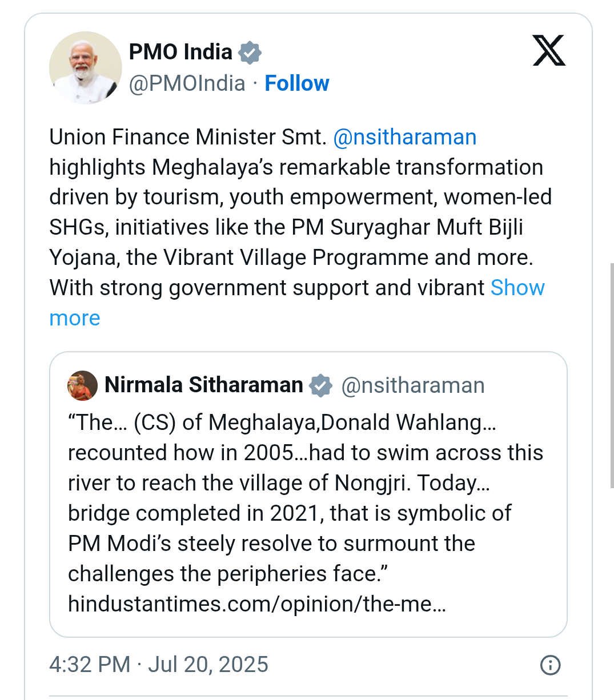
Task: Open the @PMOIndia handle
Action: click(187, 83)
